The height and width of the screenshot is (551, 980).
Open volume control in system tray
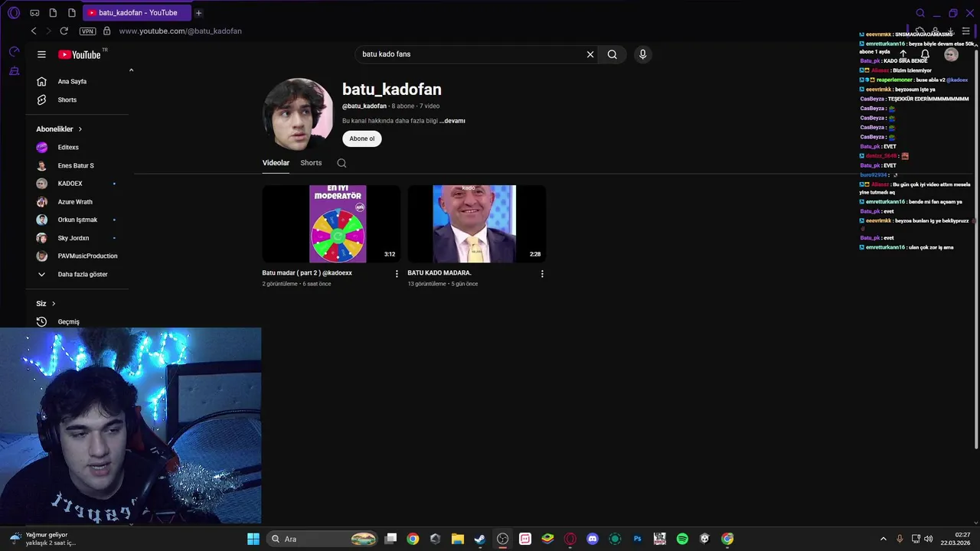929,539
